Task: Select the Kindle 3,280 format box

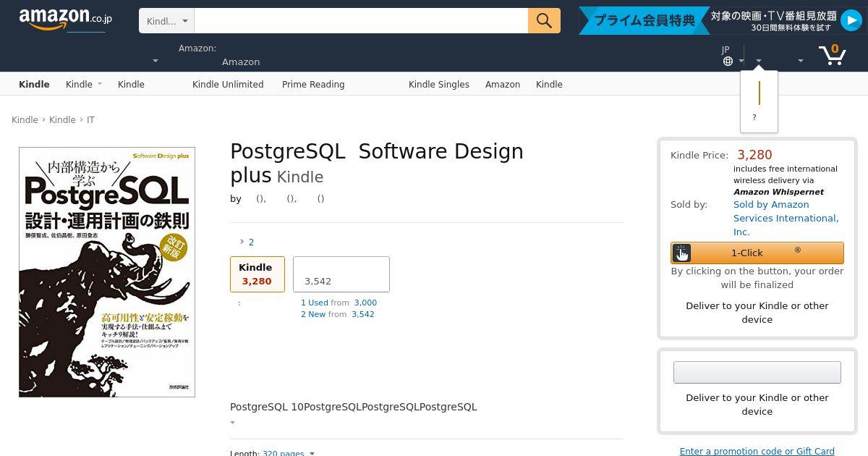Action: (x=257, y=274)
